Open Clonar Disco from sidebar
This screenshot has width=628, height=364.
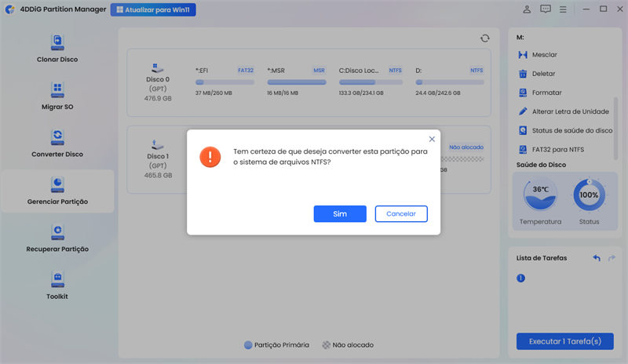click(57, 48)
